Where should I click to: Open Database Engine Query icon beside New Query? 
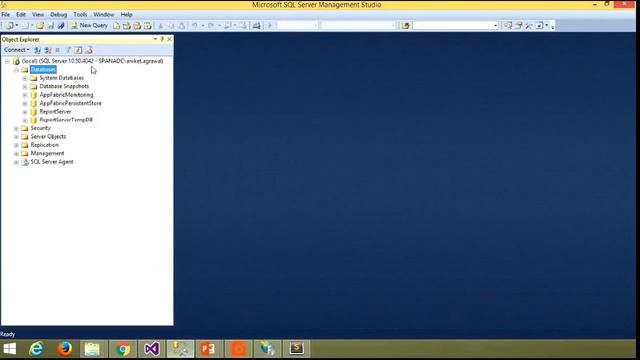(x=116, y=26)
